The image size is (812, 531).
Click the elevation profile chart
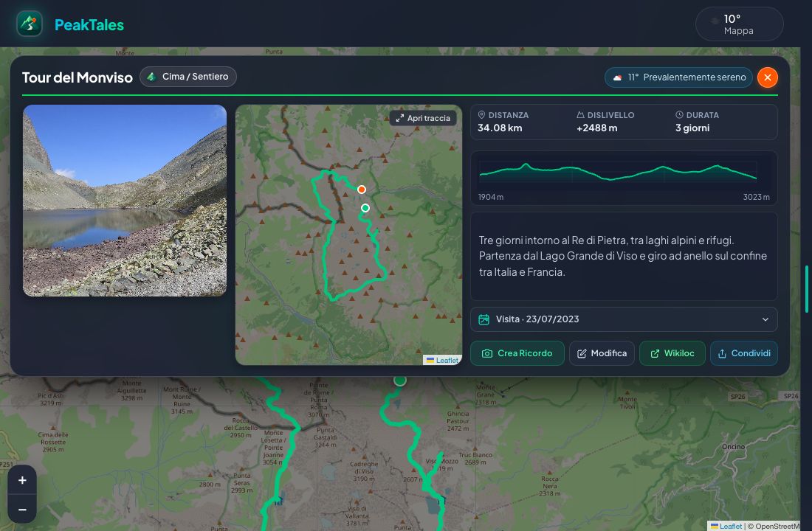[x=624, y=178]
